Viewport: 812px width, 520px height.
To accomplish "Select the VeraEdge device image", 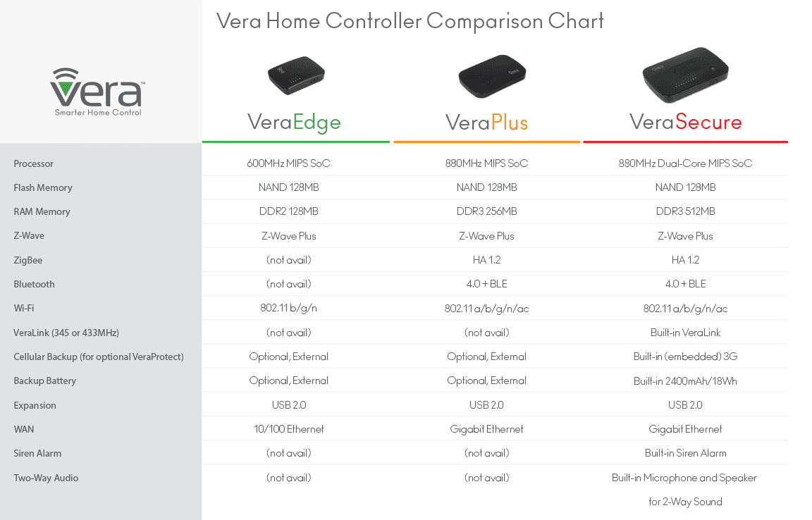I will point(296,75).
